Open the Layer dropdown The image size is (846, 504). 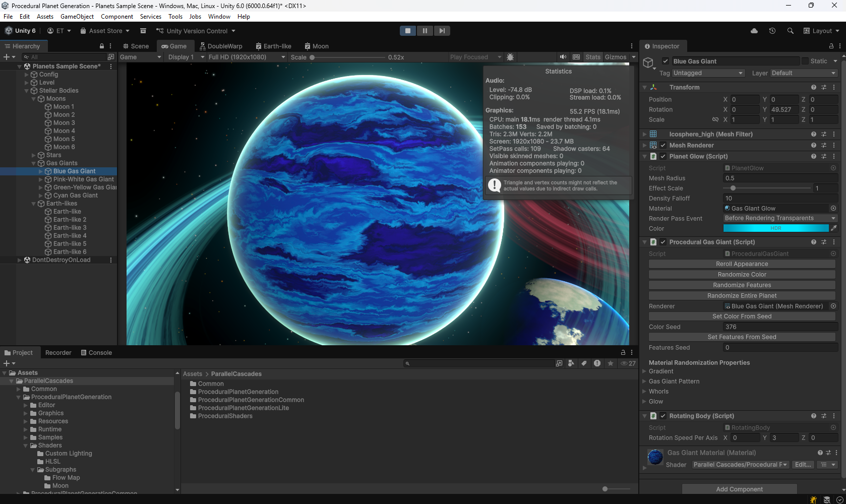[x=803, y=73]
